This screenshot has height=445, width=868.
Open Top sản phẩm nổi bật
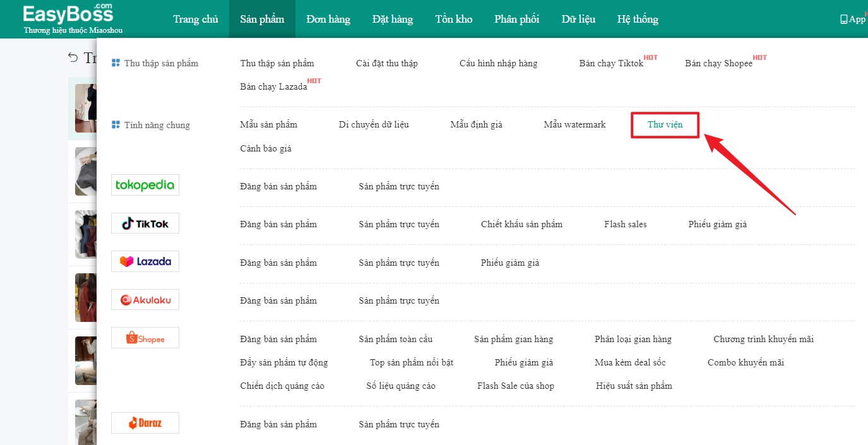click(412, 362)
